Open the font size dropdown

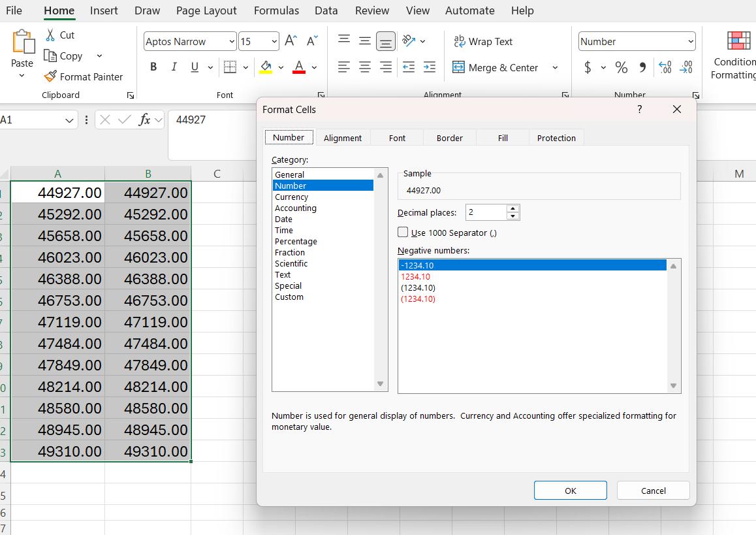tap(274, 42)
